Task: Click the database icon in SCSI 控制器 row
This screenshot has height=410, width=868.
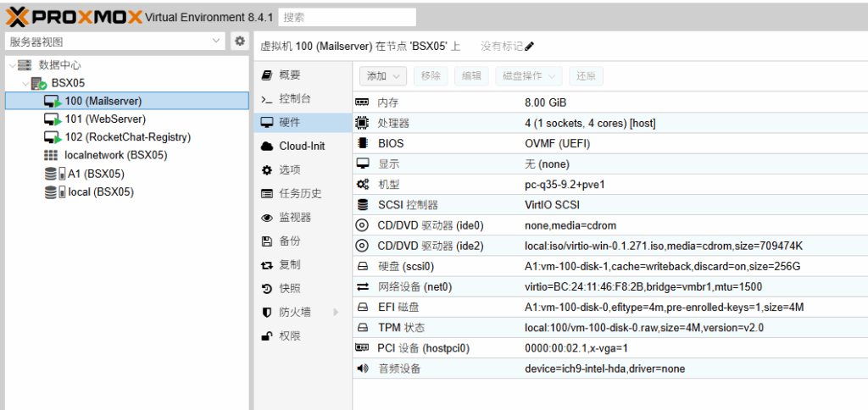Action: click(362, 205)
